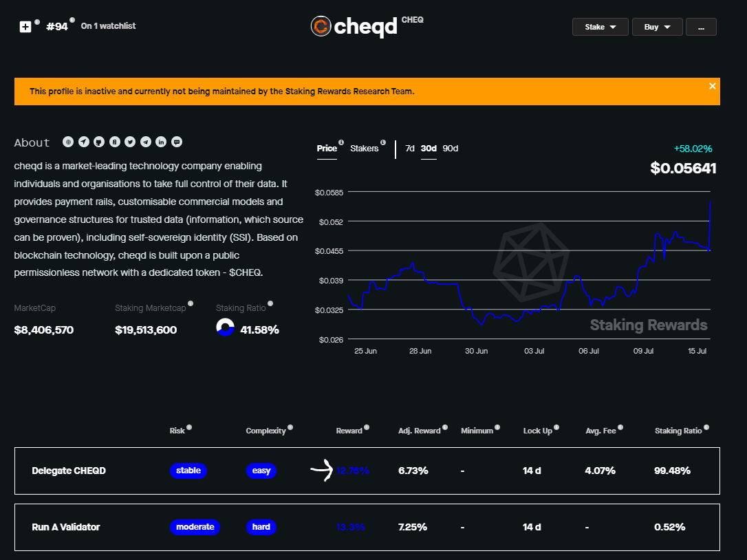Click the $19,513,600 staking marketcap value

click(x=146, y=330)
